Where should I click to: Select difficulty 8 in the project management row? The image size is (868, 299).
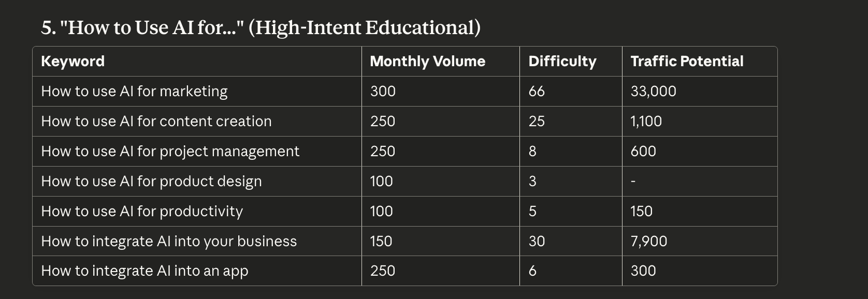[x=532, y=152]
